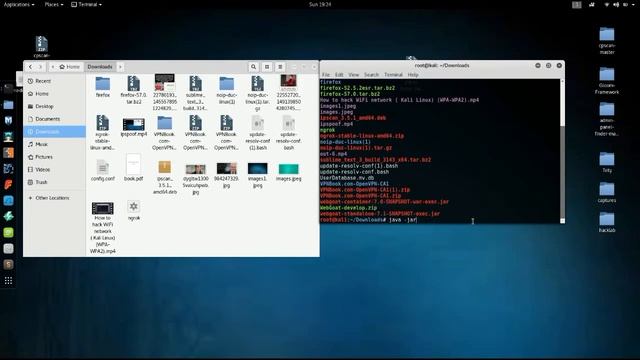This screenshot has width=640, height=360.
Task: Open the Terminal app menu in top bar
Action: point(87,4)
